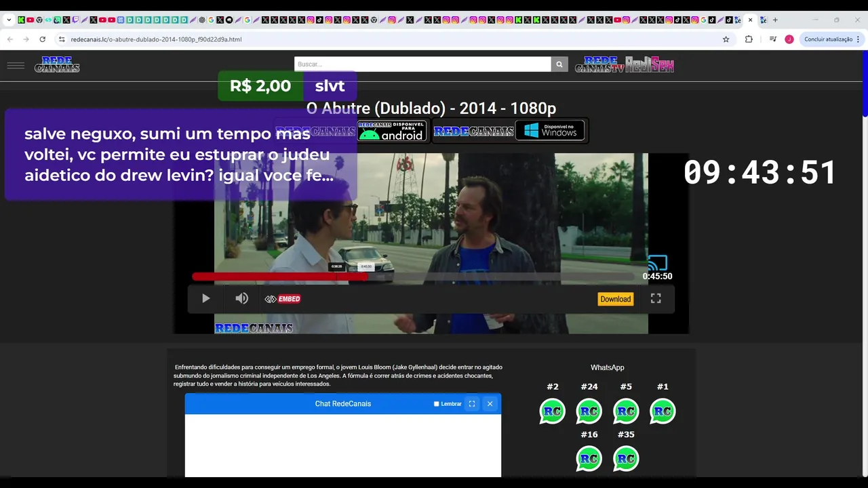The height and width of the screenshot is (488, 868).
Task: Open a new tab with plus button
Action: pyautogui.click(x=775, y=20)
